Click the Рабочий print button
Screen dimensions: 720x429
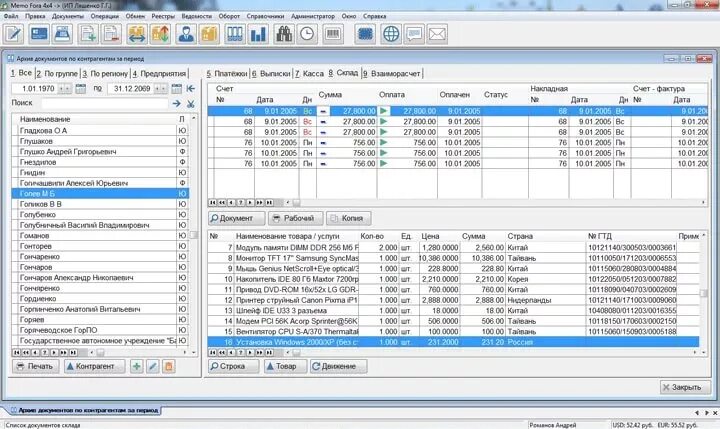tap(296, 218)
